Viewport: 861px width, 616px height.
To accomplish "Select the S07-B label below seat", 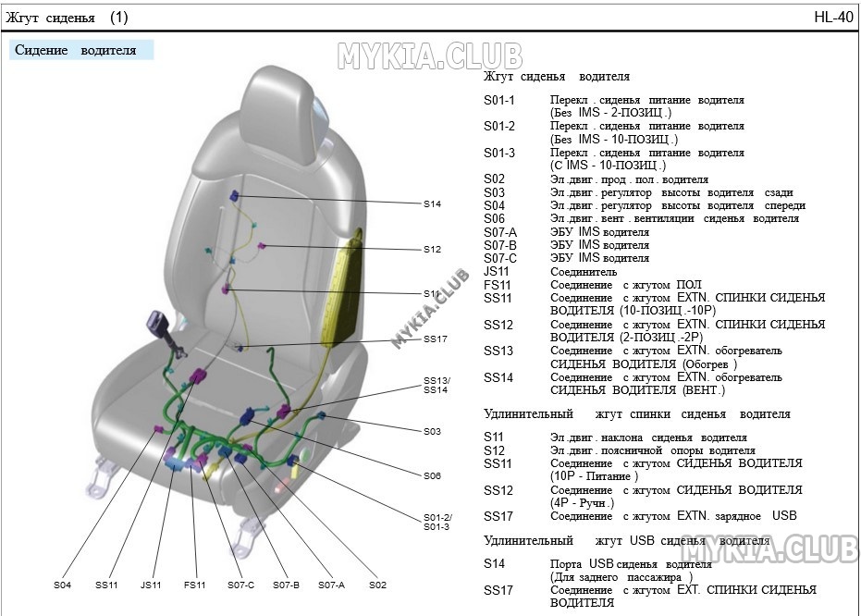I will [286, 585].
